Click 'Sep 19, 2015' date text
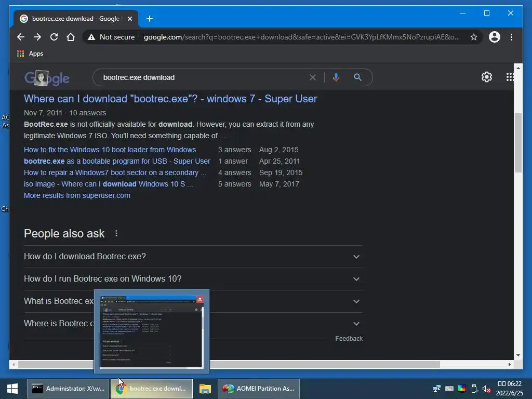The width and height of the screenshot is (532, 399). pos(281,172)
